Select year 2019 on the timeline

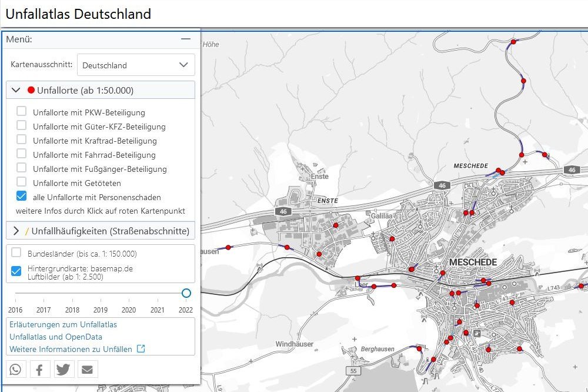click(x=101, y=310)
